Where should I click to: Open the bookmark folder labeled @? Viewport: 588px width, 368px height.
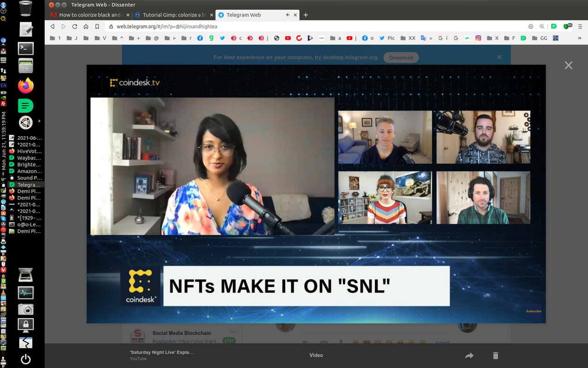pos(152,38)
